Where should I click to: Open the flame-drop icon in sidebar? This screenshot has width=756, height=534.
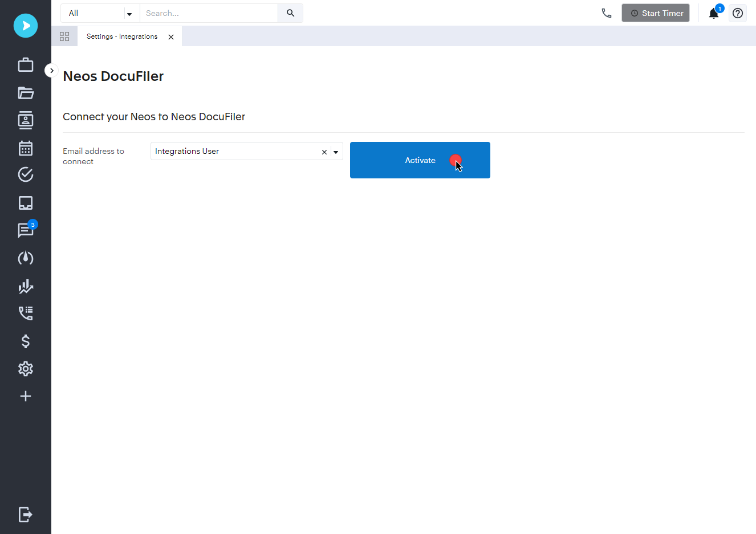[x=26, y=258]
